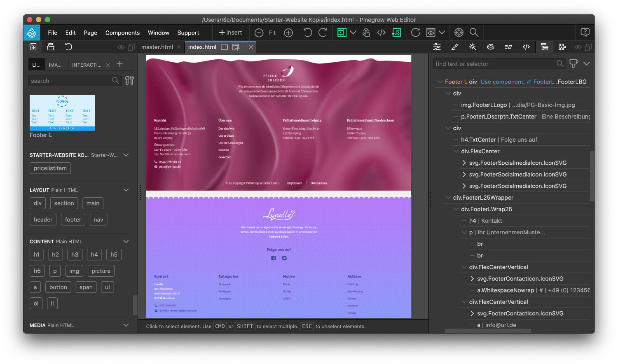
Task: Collapse CONTENT Plain HTML section
Action: [126, 242]
